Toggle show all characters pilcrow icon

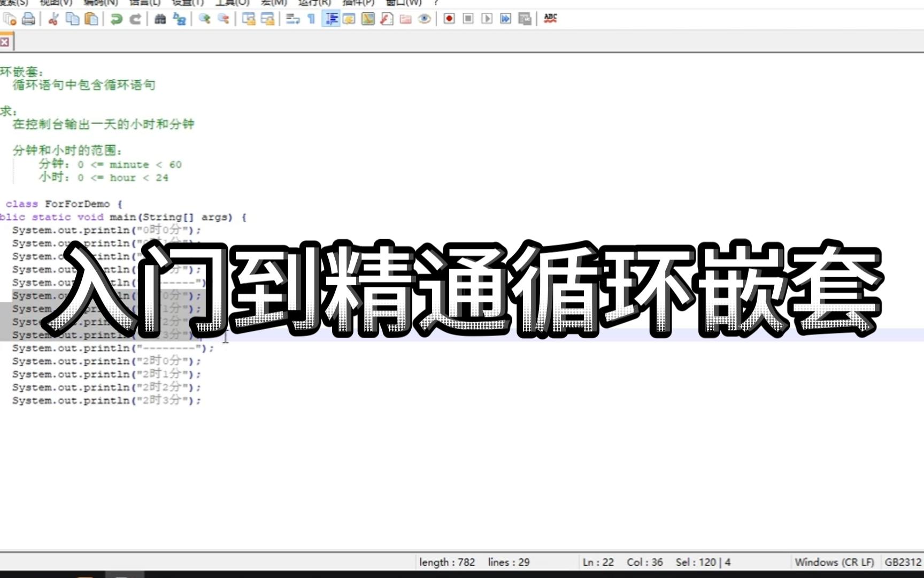click(x=311, y=19)
